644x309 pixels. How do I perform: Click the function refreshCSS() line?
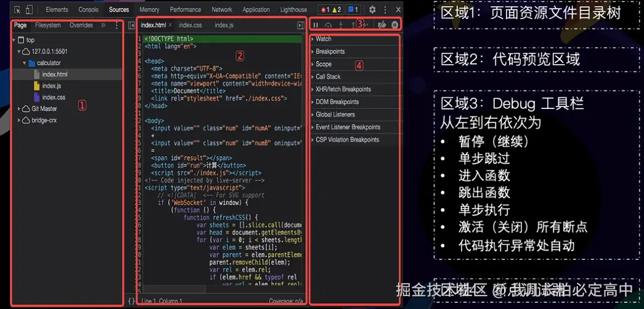tap(220, 217)
